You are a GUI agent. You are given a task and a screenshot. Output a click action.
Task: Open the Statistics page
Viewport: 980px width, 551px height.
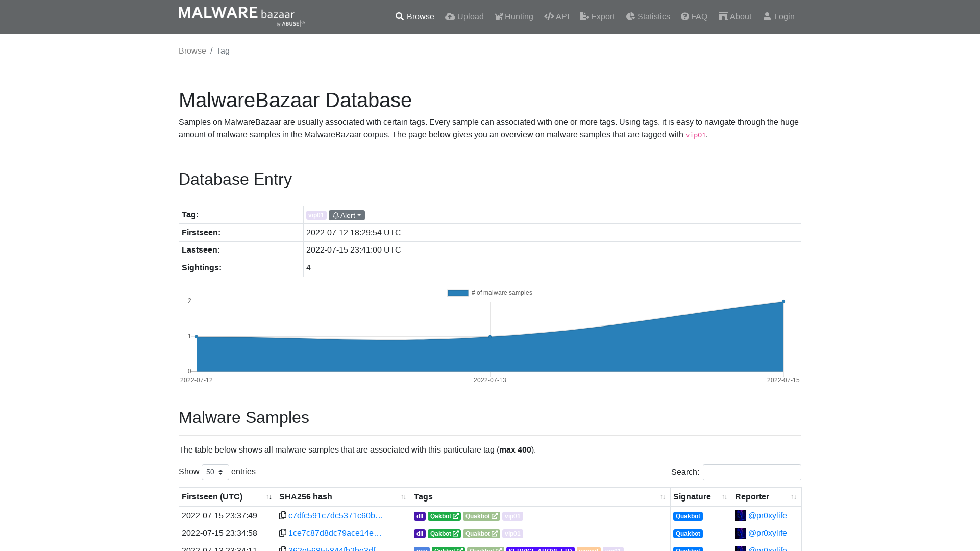click(x=648, y=17)
